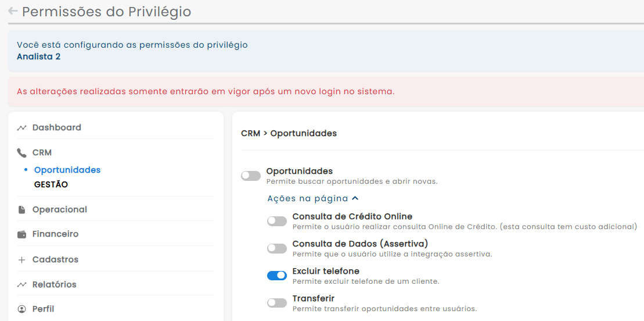Open the Relatórios menu item
Viewport: 644px width, 321px height.
pyautogui.click(x=54, y=284)
